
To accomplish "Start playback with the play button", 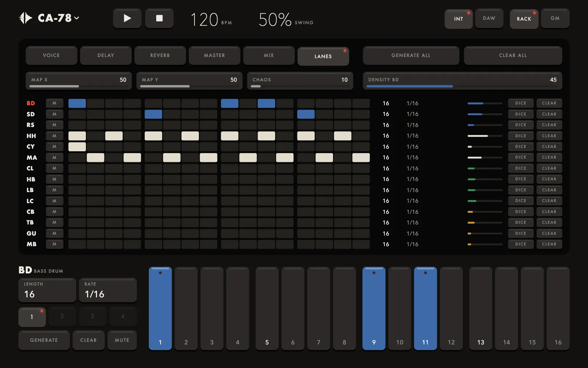I will coord(127,18).
